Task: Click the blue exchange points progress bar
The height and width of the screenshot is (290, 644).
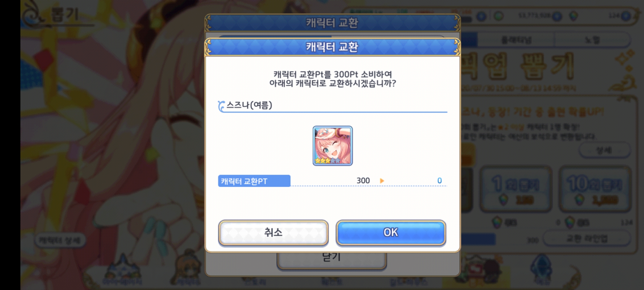Action: pos(478,239)
